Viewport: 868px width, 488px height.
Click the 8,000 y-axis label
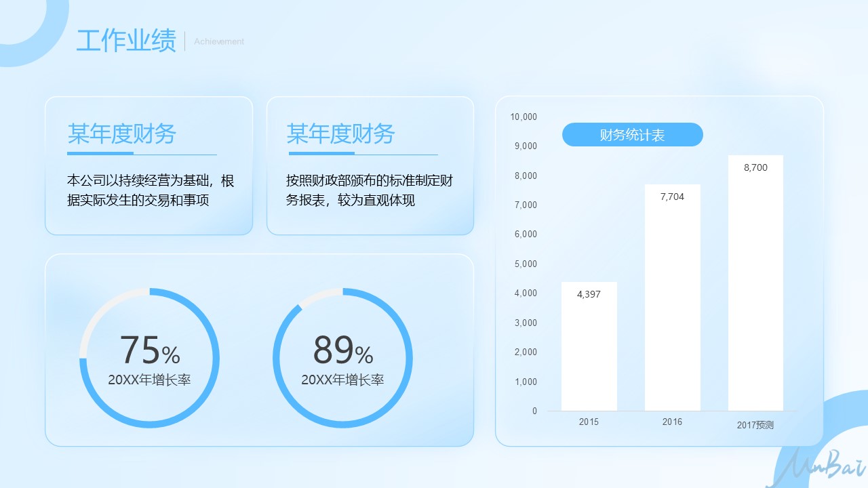526,176
